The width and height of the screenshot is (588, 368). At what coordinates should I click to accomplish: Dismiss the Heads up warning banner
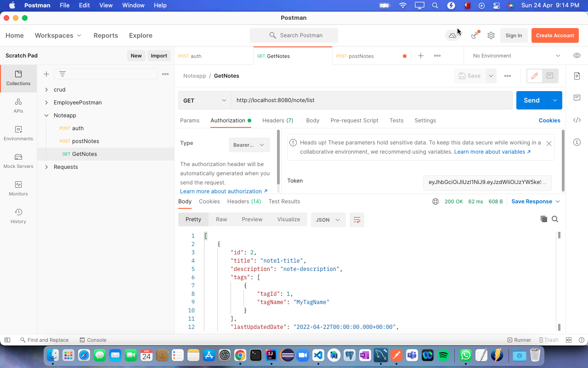[548, 144]
